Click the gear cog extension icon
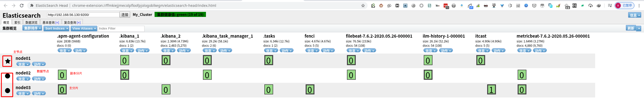The width and height of the screenshot is (644, 102). coord(454,6)
